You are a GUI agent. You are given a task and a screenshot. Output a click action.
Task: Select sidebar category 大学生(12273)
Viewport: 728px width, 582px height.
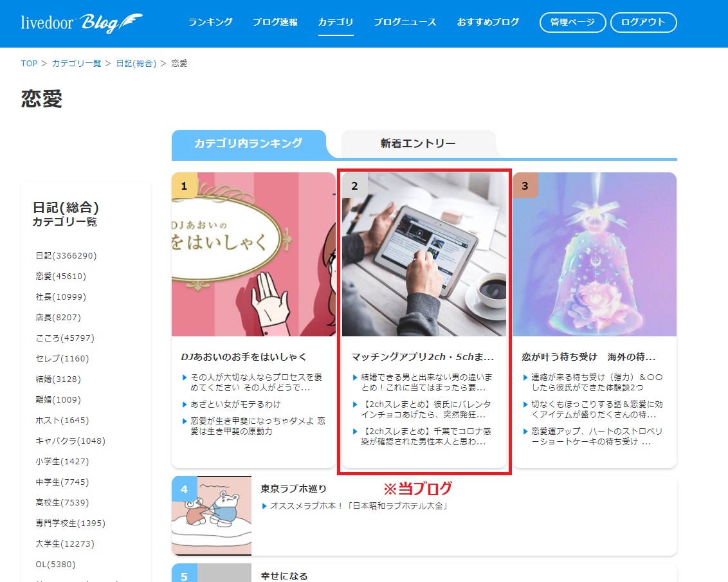coord(65,543)
